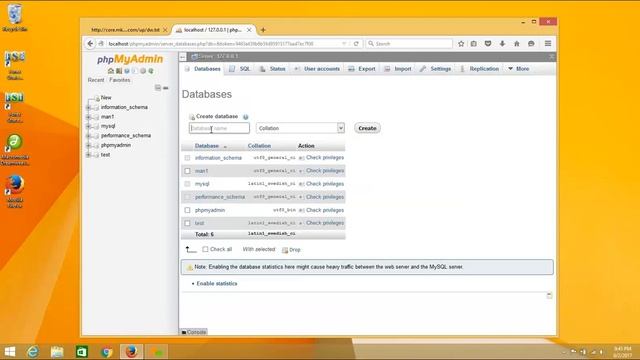Collapse navigation panel arrow button

tap(183, 57)
